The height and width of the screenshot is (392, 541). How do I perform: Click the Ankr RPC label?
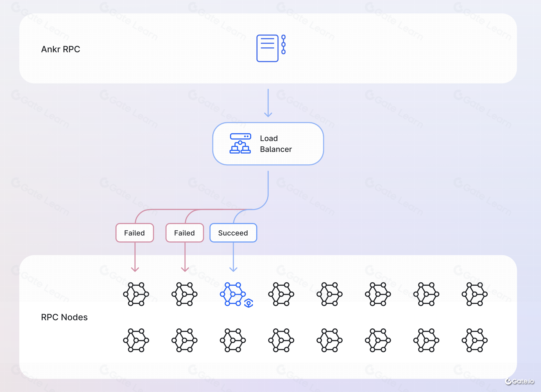61,49
